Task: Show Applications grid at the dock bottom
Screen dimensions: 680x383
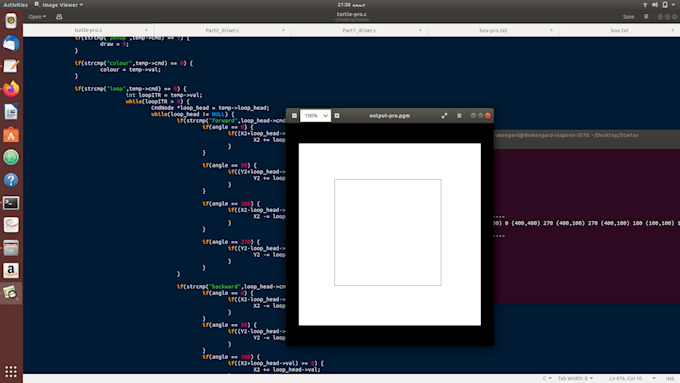Action: pos(11,371)
